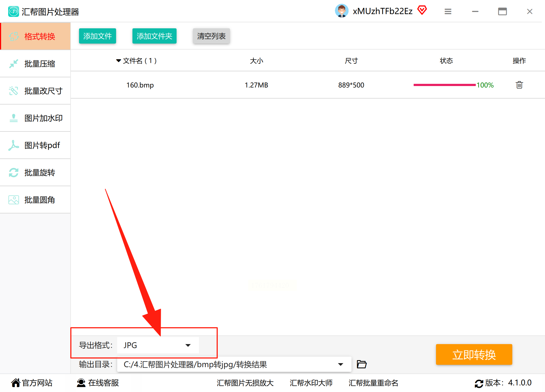This screenshot has height=392, width=545.
Task: Click the 批量压缩 compress arrows icon
Action: coord(13,64)
